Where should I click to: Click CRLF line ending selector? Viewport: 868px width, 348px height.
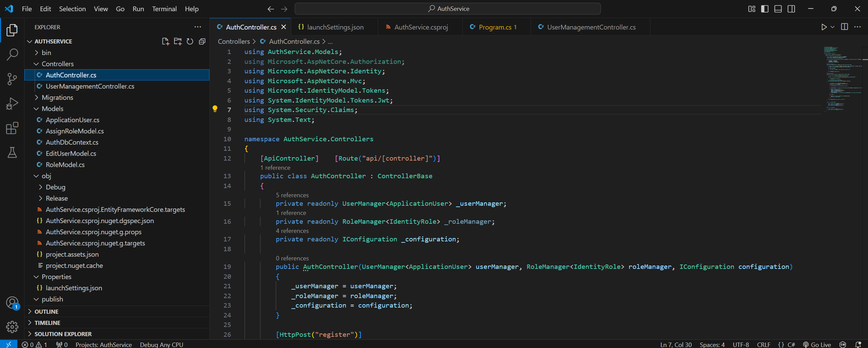point(763,344)
